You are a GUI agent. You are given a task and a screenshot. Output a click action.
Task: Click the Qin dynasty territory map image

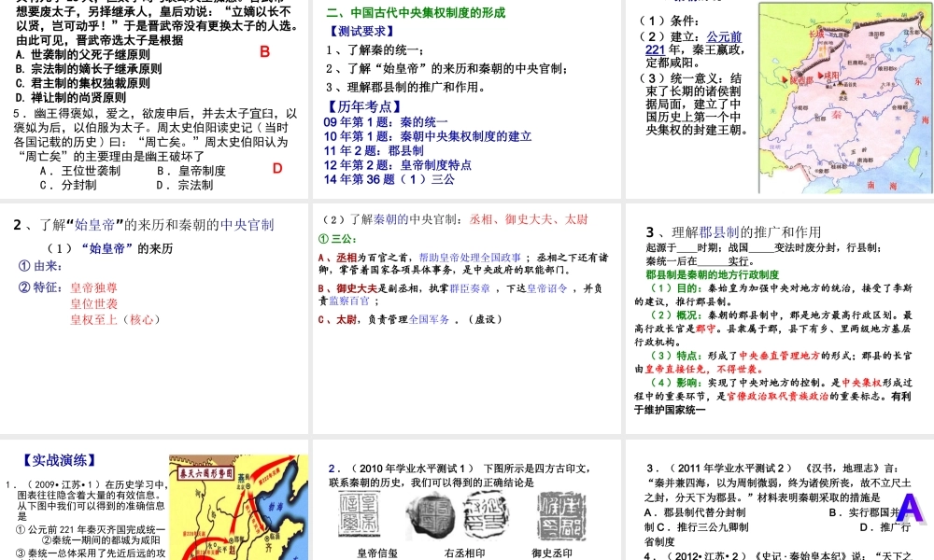click(845, 98)
